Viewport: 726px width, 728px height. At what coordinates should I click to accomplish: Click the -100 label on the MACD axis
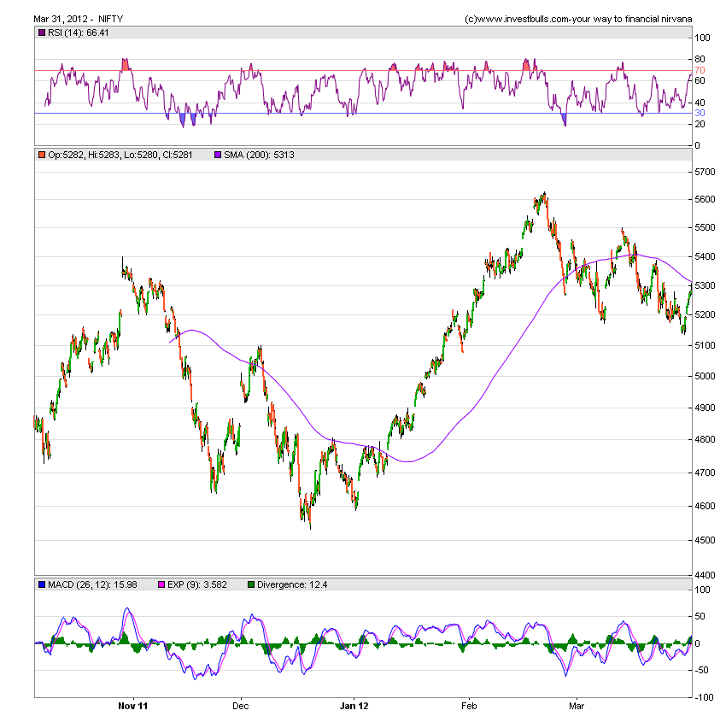pos(704,697)
